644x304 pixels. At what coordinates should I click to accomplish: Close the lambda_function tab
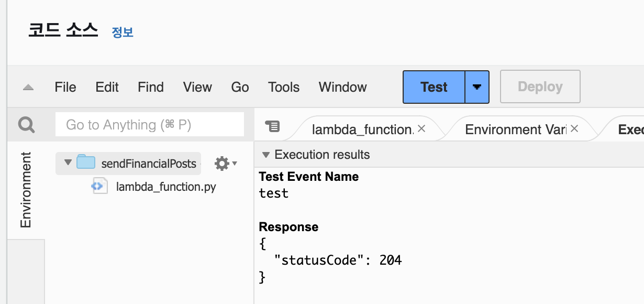coord(421,128)
